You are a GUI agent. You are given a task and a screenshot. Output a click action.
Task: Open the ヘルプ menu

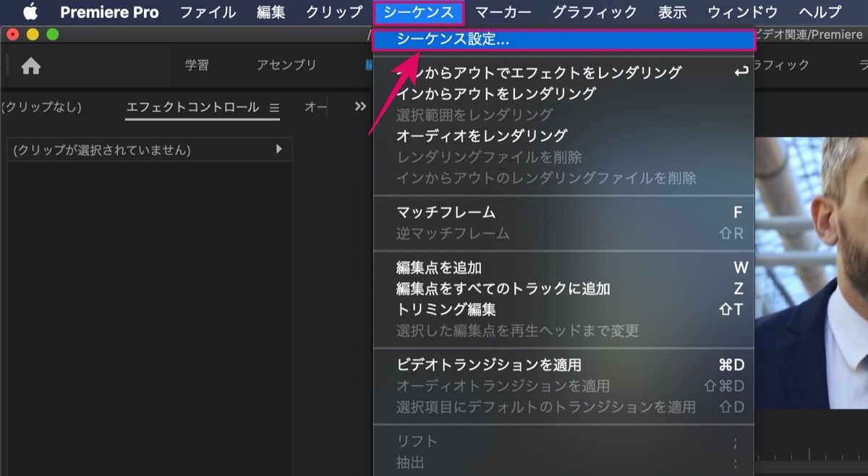click(x=820, y=12)
